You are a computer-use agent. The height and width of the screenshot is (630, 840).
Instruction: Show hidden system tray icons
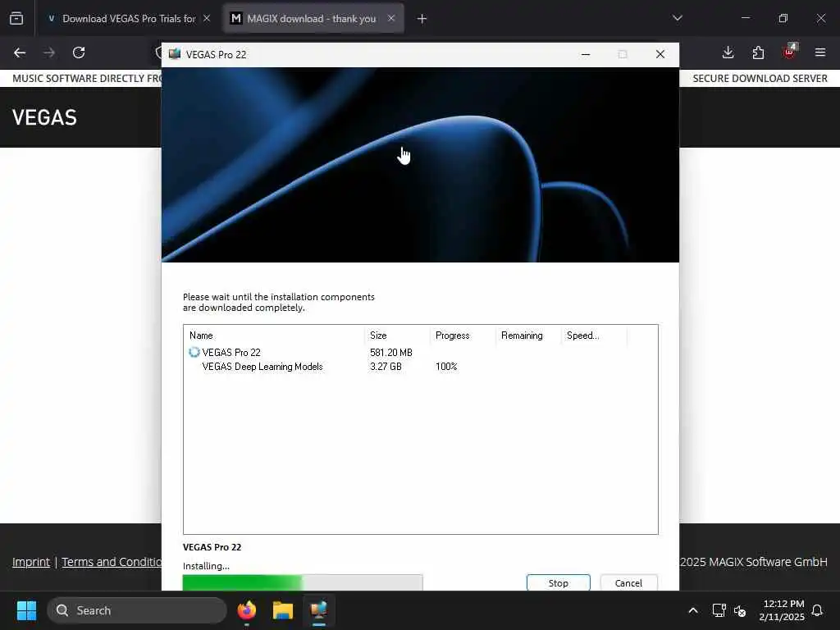692,610
